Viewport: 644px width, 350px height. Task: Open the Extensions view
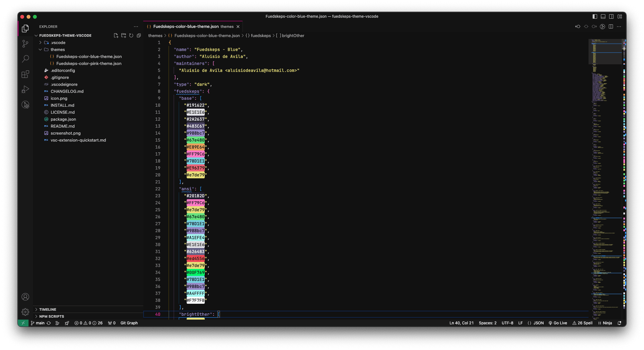pos(25,74)
